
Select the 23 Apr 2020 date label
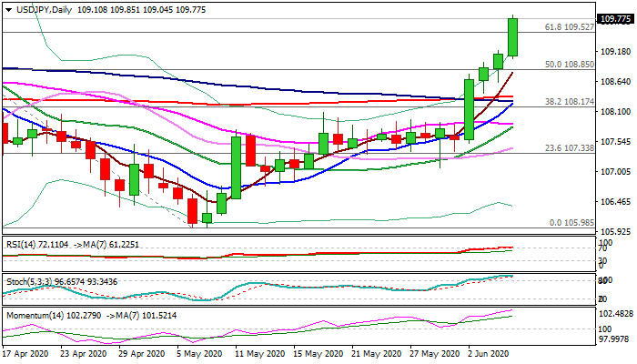pos(84,354)
